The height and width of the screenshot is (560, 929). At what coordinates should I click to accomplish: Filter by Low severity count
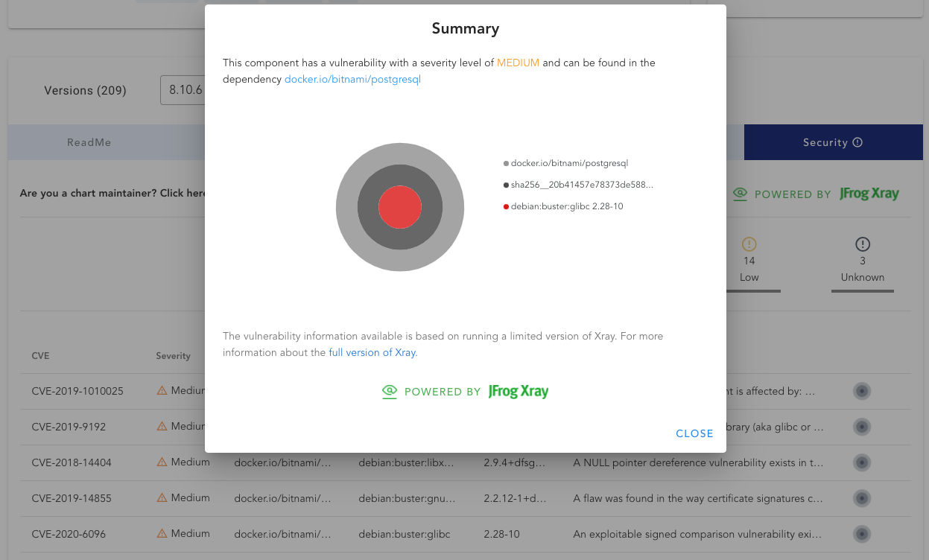point(749,261)
